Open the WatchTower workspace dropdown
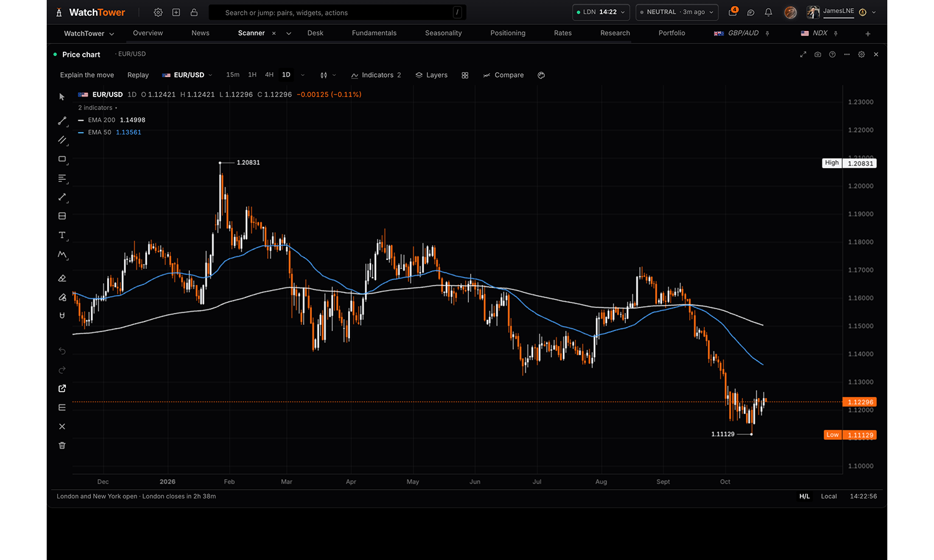 (x=89, y=34)
